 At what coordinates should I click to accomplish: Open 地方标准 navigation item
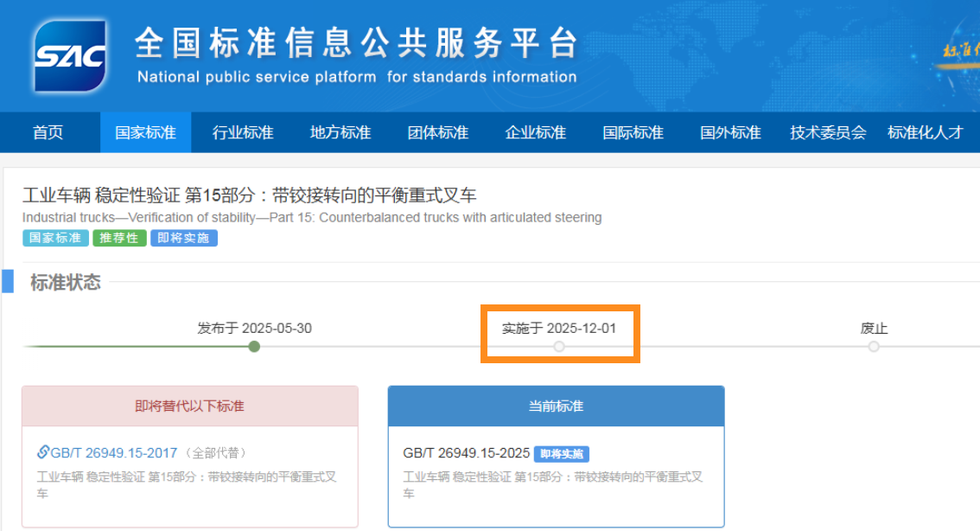click(x=340, y=132)
